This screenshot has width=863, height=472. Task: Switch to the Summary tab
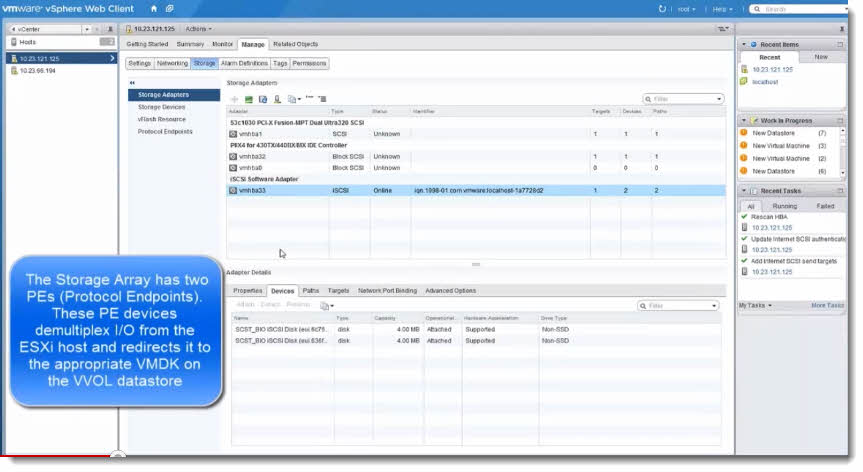tap(190, 44)
